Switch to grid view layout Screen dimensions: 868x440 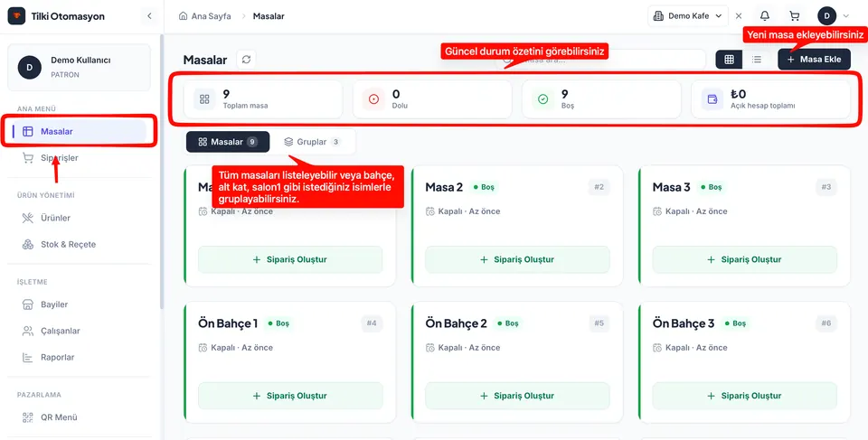point(729,60)
